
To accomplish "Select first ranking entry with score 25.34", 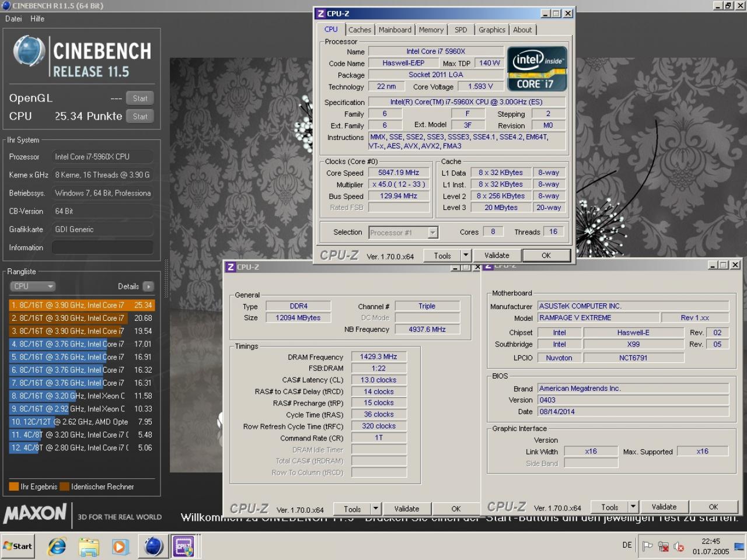I will pyautogui.click(x=82, y=305).
